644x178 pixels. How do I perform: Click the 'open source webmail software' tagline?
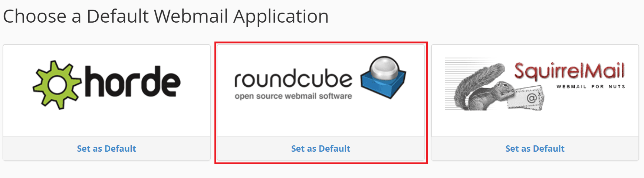click(293, 96)
